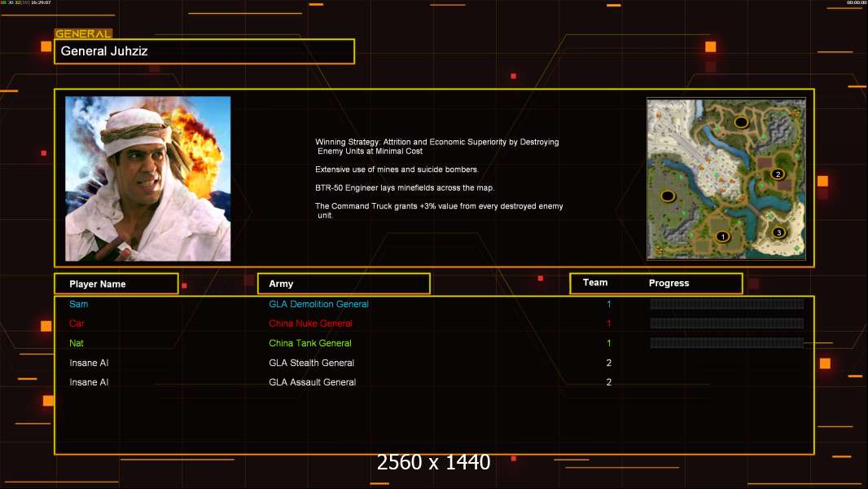This screenshot has width=868, height=489.
Task: Click the Progress column header
Action: click(669, 284)
